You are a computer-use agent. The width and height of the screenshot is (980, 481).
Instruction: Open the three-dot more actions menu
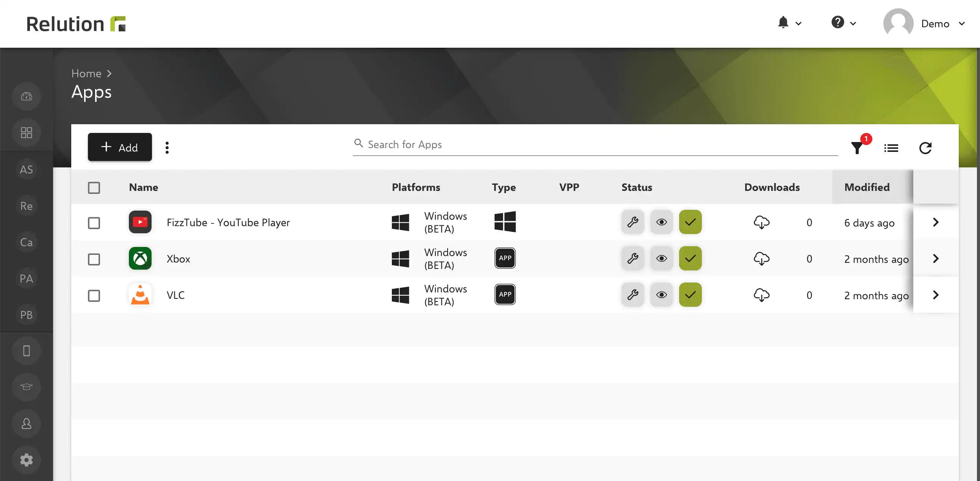pyautogui.click(x=167, y=148)
